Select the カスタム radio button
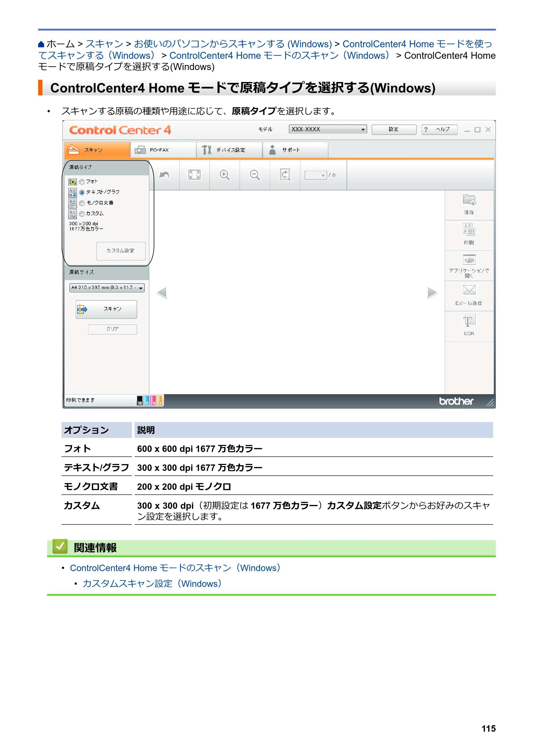 (x=82, y=214)
